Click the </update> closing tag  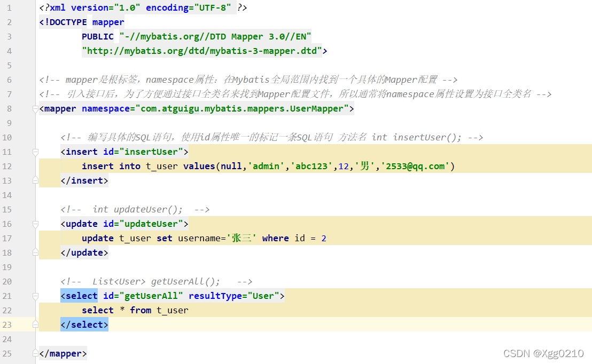point(84,253)
